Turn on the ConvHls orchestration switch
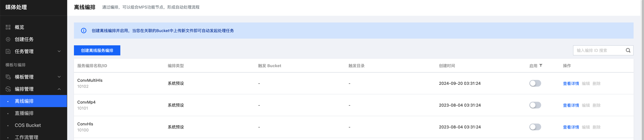The image size is (644, 140). pyautogui.click(x=535, y=127)
